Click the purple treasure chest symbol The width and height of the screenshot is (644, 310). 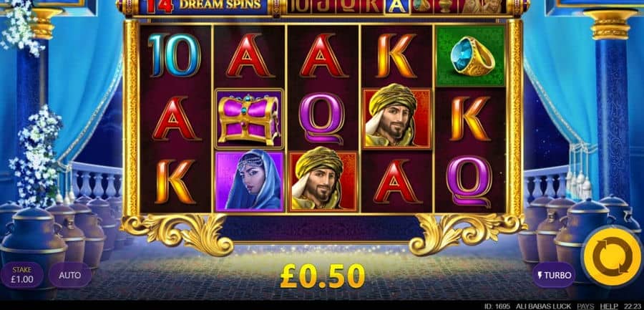249,118
